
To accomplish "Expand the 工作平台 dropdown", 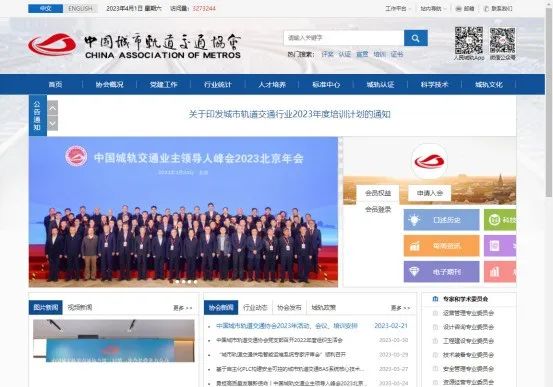I will [x=398, y=8].
